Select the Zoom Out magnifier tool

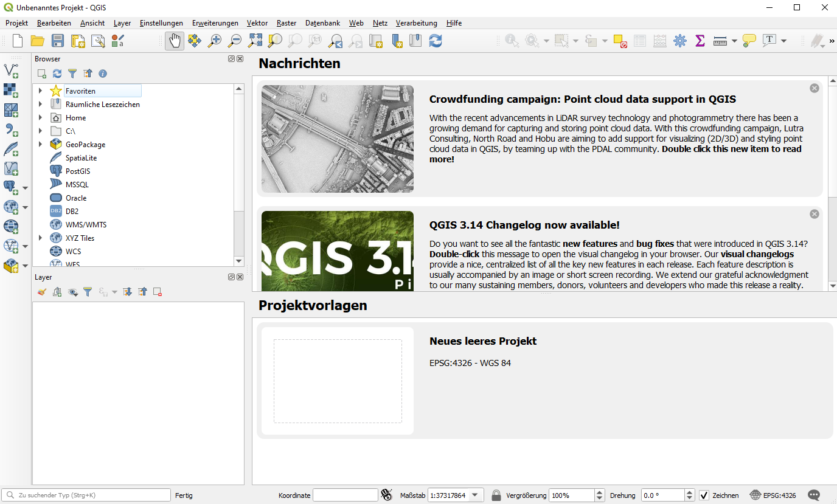(x=235, y=41)
